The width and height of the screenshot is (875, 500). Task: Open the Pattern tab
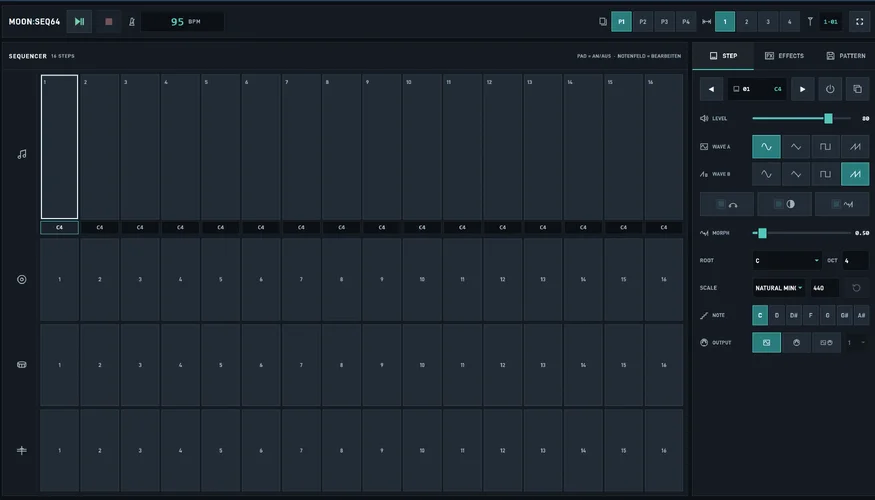coord(845,56)
